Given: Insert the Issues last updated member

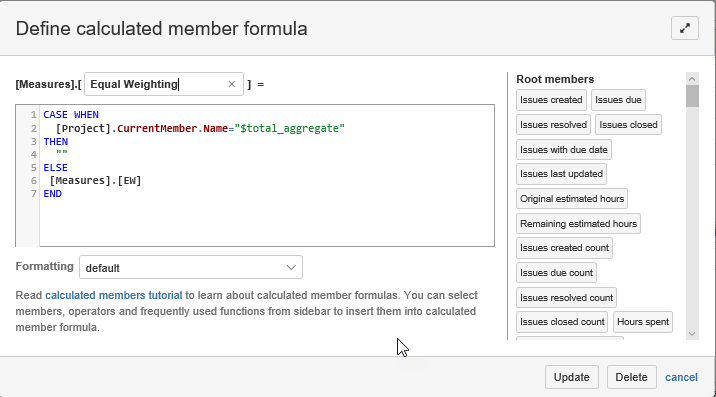Looking at the screenshot, I should point(561,174).
